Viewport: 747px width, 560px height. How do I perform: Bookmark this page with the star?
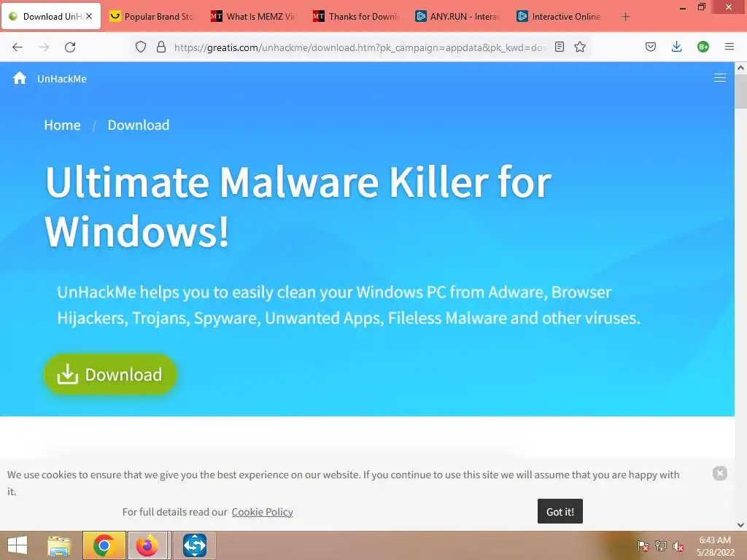pos(580,47)
